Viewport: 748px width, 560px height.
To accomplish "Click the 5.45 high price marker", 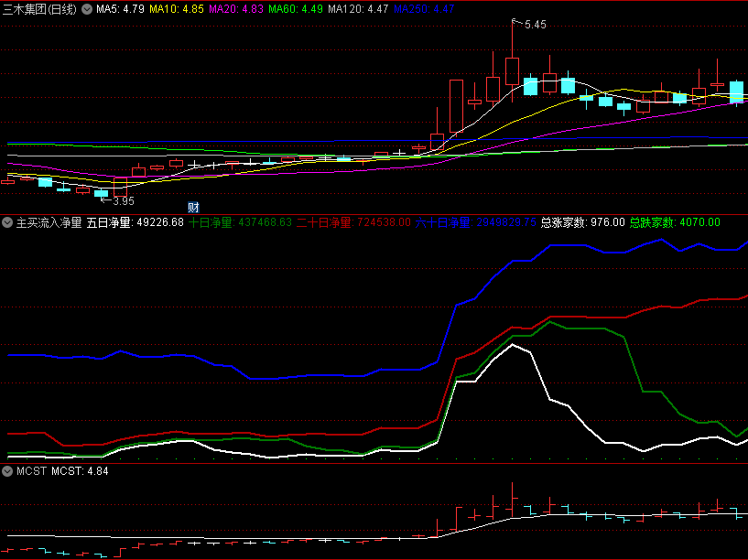I will [535, 25].
